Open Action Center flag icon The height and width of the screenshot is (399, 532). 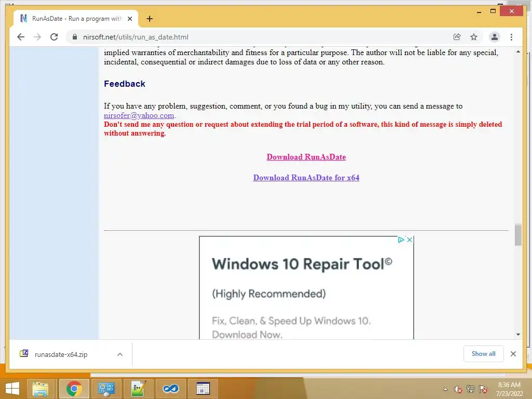483,389
